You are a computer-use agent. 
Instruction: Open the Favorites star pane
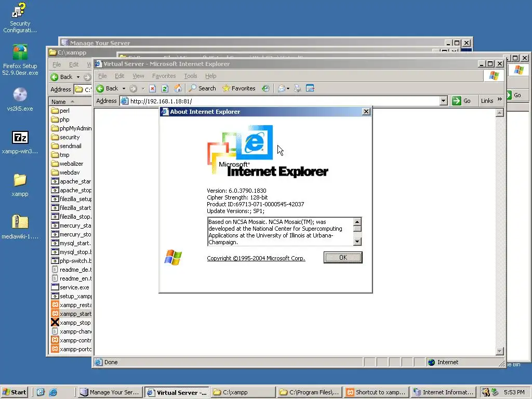[239, 88]
